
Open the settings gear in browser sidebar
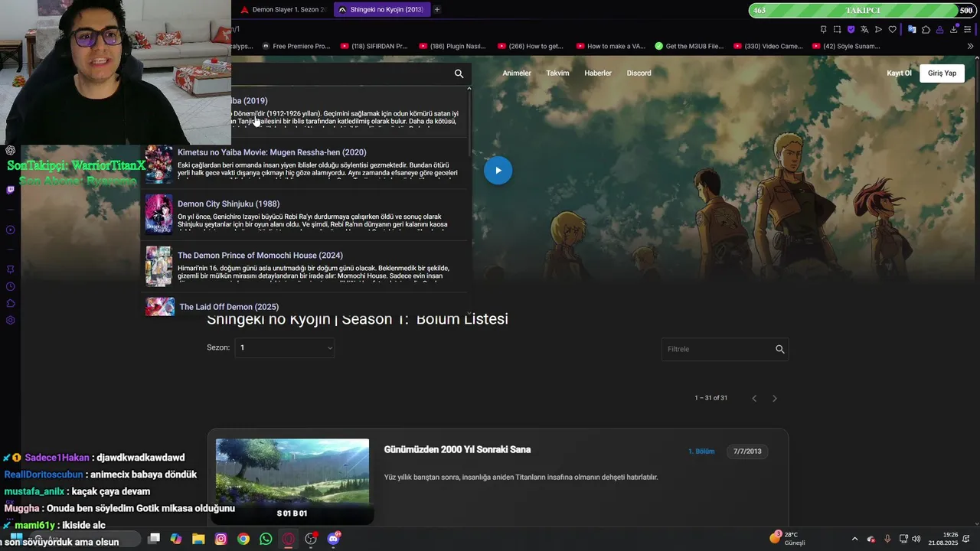click(10, 320)
